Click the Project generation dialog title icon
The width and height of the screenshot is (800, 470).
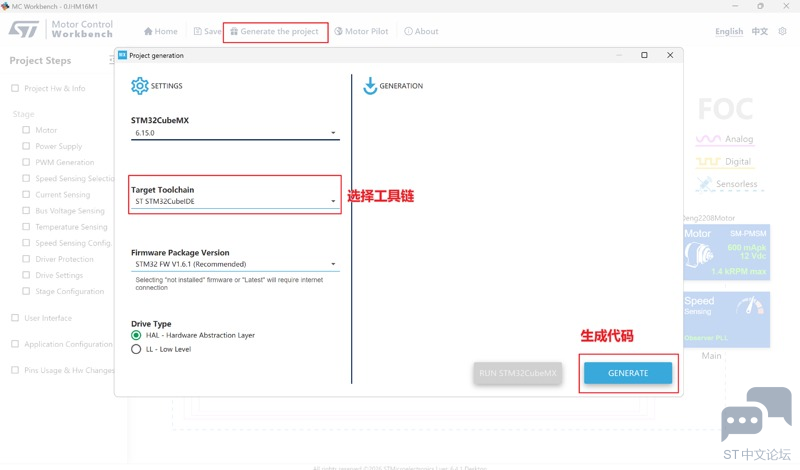click(x=122, y=55)
